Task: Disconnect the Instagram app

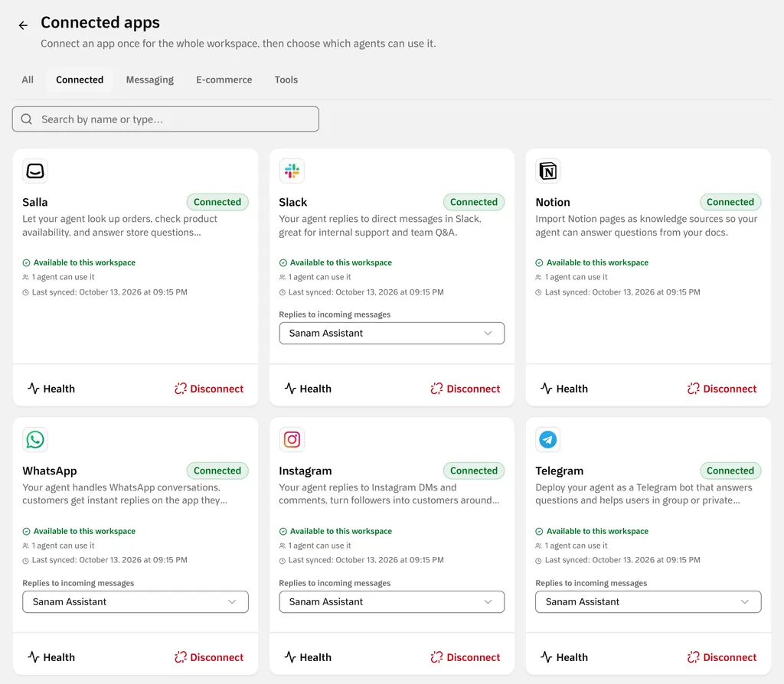Action: [x=465, y=657]
